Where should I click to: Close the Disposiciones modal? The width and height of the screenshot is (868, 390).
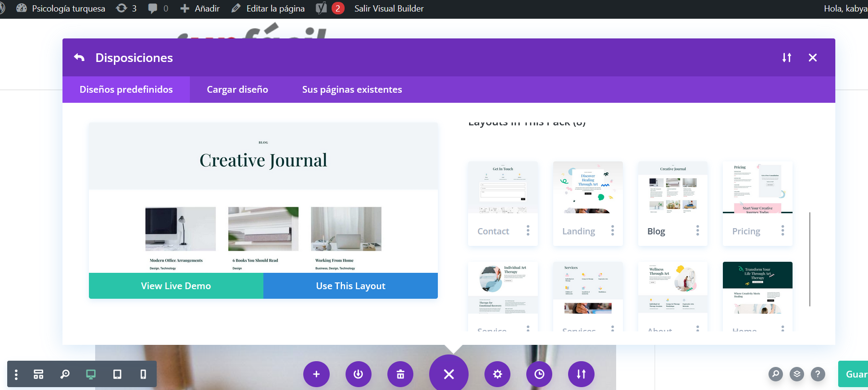(813, 58)
